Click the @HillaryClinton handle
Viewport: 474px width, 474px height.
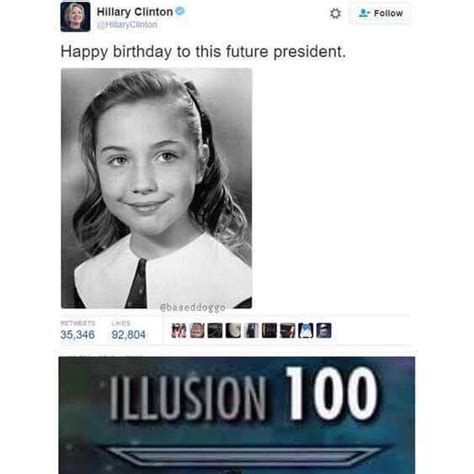point(127,25)
